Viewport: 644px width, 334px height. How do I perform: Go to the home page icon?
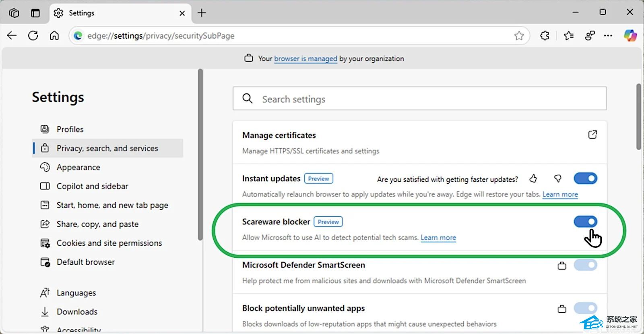pos(54,35)
